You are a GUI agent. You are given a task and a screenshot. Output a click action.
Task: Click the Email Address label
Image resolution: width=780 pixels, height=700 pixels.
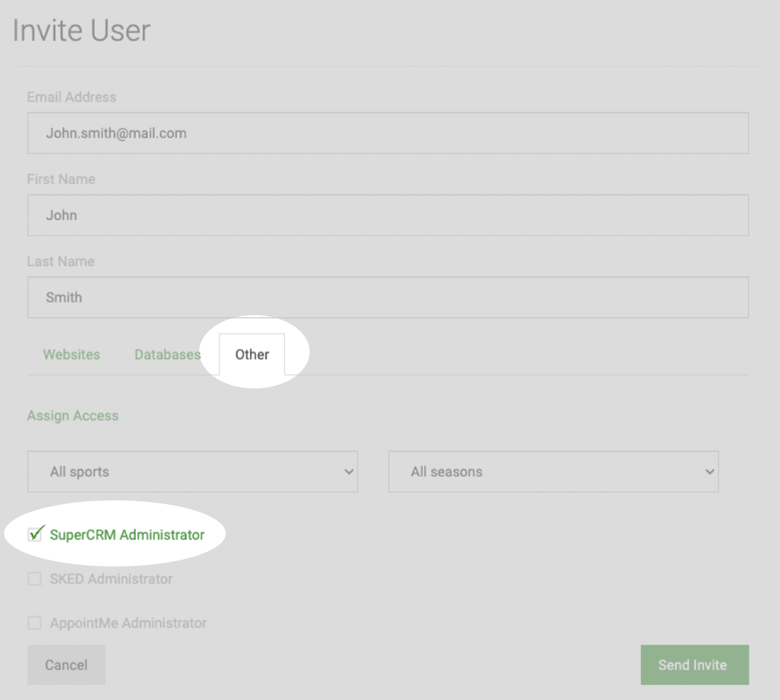(72, 97)
